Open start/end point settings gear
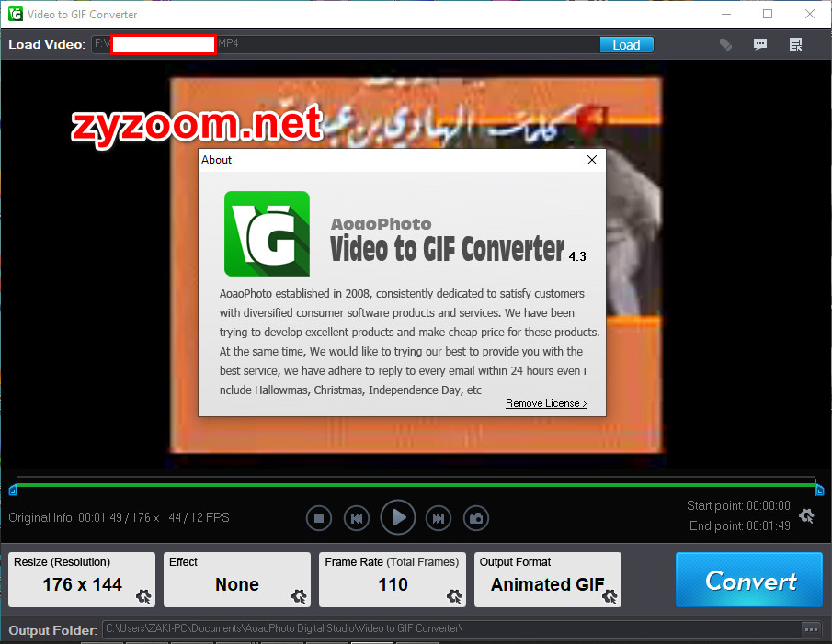832x644 pixels. coord(806,515)
